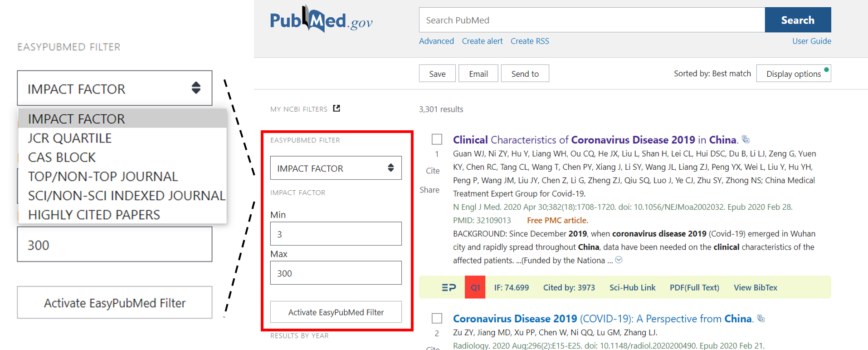Image resolution: width=868 pixels, height=350 pixels.
Task: Click Free PMC article link
Action: click(x=557, y=220)
